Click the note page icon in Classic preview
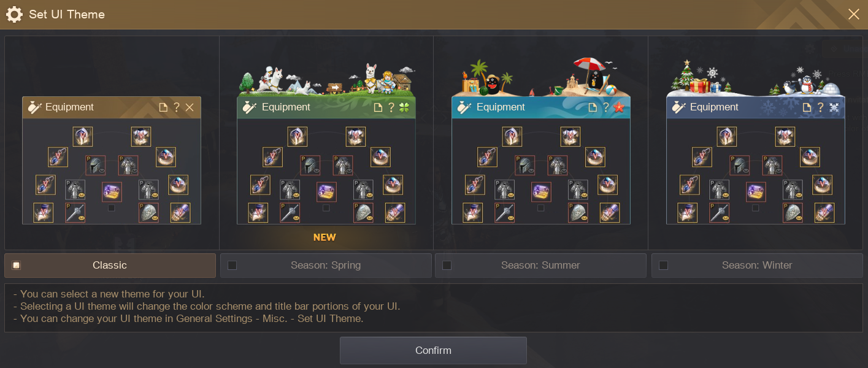This screenshot has height=368, width=868. tap(164, 107)
